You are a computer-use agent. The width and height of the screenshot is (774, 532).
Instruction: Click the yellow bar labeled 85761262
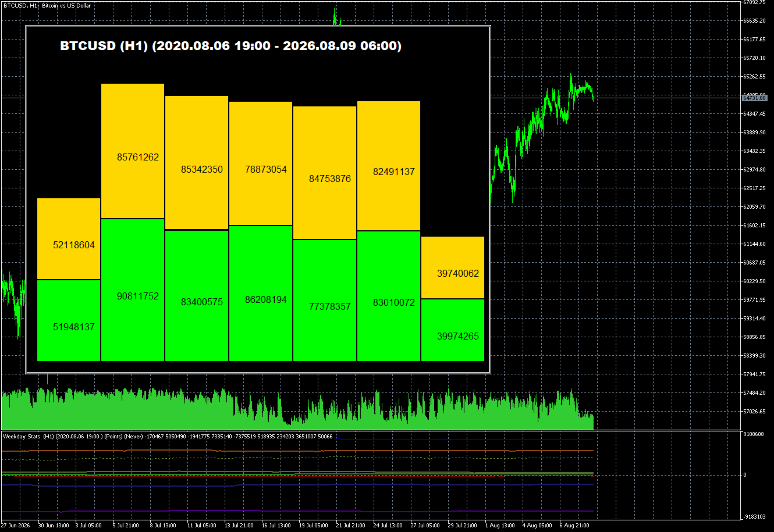click(133, 151)
